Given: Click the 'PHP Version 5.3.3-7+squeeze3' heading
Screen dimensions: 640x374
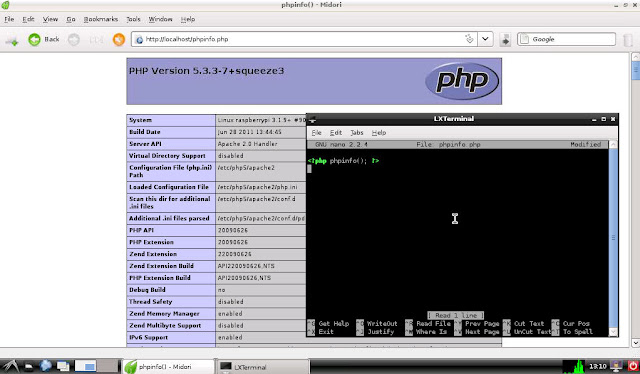Looking at the screenshot, I should [207, 71].
